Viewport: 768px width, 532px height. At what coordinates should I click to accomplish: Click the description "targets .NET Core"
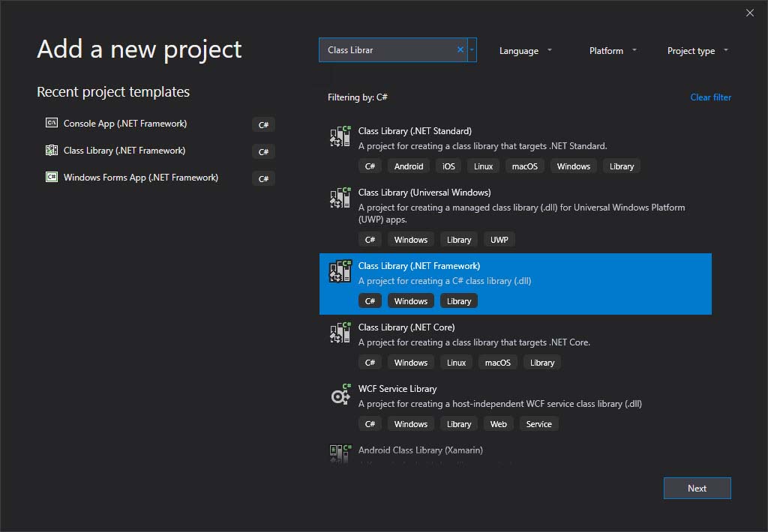pos(474,342)
